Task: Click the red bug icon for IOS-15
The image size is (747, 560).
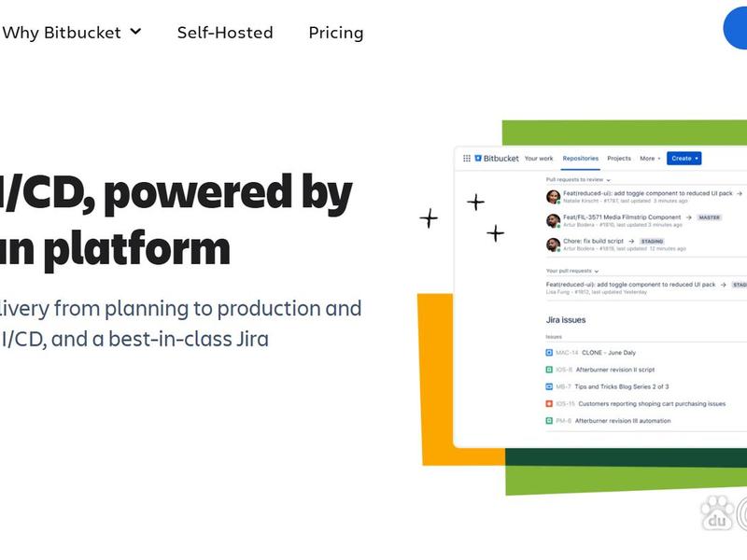Action: (x=549, y=404)
